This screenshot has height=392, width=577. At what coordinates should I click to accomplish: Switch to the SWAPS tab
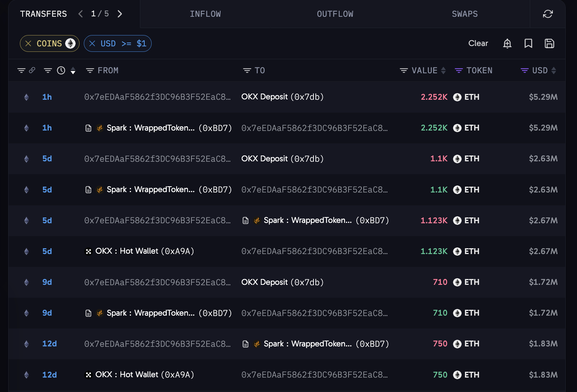(x=465, y=14)
